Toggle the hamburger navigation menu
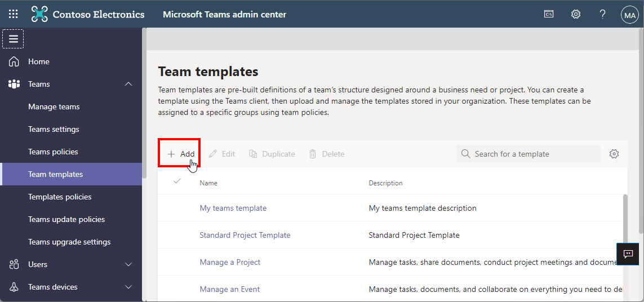644x302 pixels. tap(13, 39)
